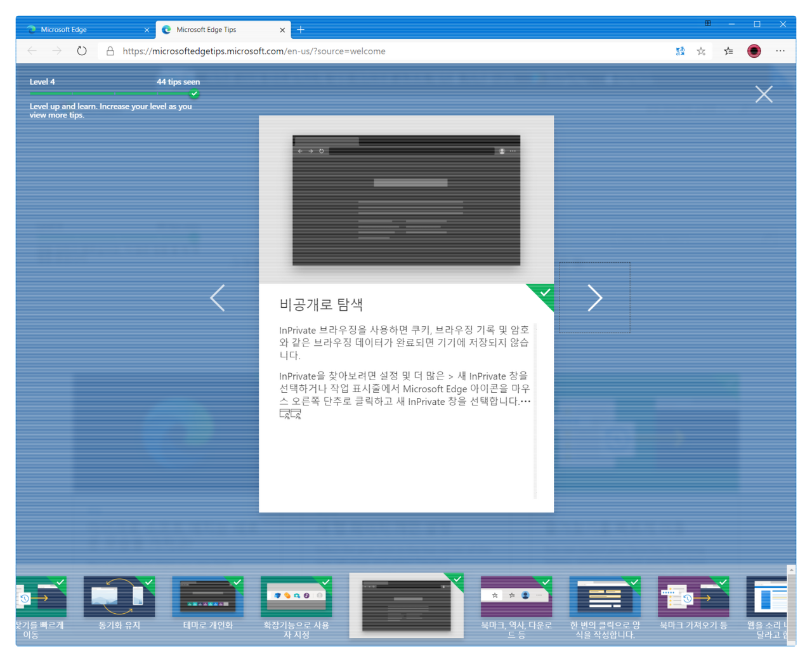
Task: Go back using the browser back arrow
Action: pos(32,51)
